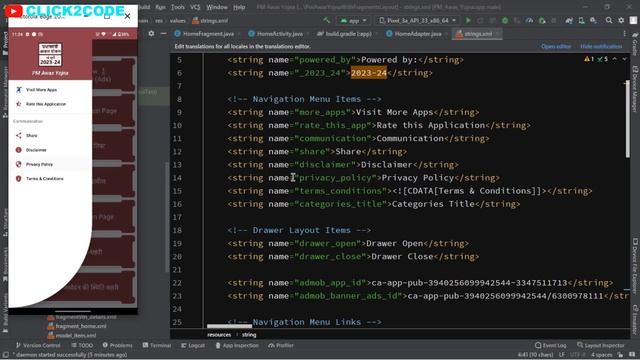This screenshot has width=640, height=360.
Task: Tap Disclaimer in the emulator drawer
Action: 50,150
